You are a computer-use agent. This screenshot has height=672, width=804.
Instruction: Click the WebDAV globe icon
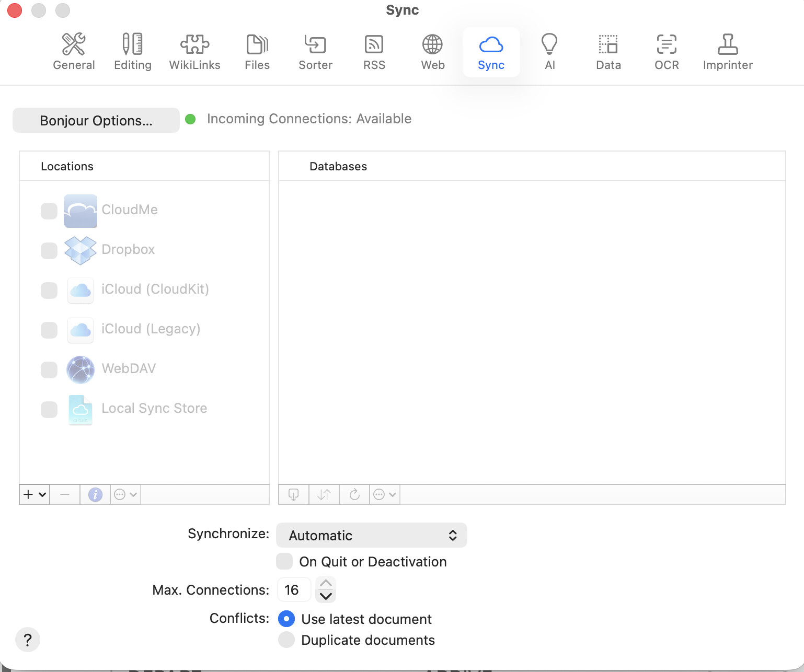pyautogui.click(x=81, y=369)
